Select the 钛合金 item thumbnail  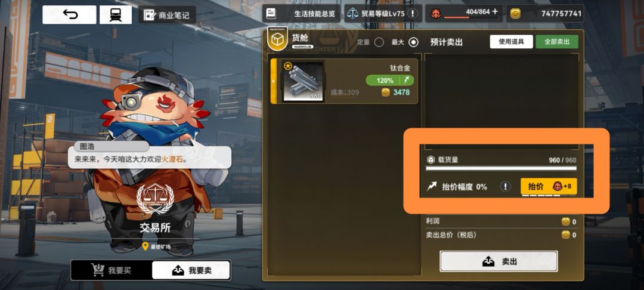point(303,81)
